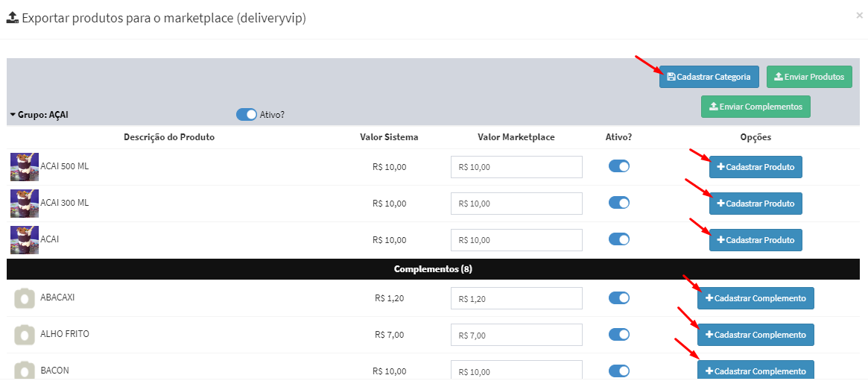Click the ABACAXI camera placeholder icon
This screenshot has height=381, width=868.
[25, 298]
